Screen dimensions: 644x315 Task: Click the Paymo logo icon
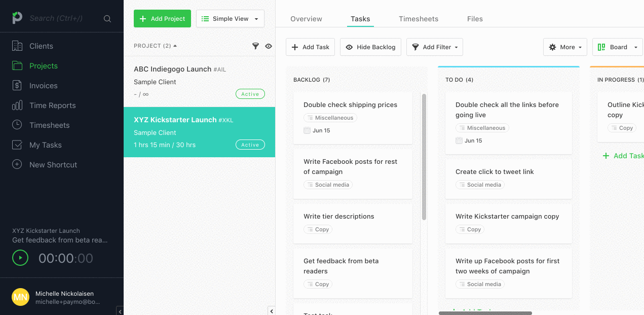(x=17, y=18)
